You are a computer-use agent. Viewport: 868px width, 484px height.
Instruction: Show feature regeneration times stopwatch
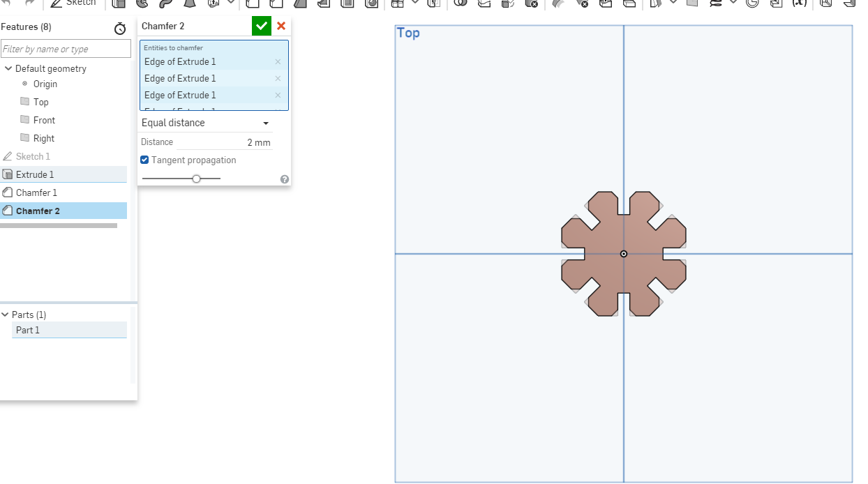(120, 29)
